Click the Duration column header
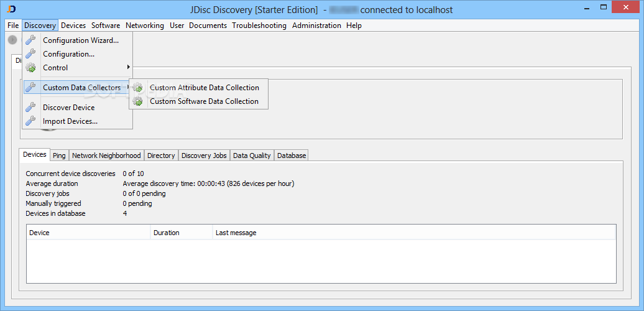The width and height of the screenshot is (644, 311). (182, 233)
